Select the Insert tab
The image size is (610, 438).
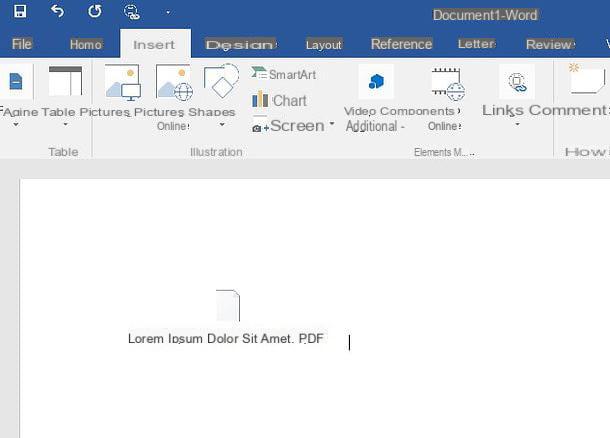pyautogui.click(x=154, y=45)
